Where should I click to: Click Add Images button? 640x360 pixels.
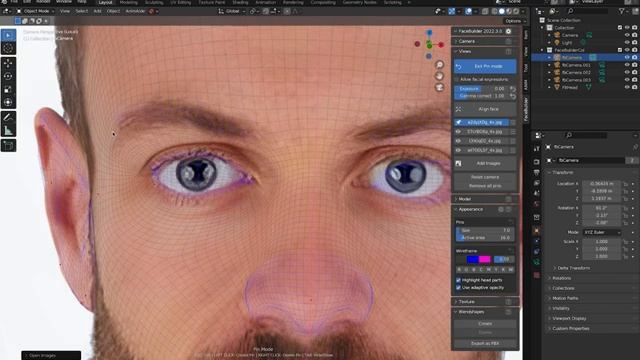(485, 163)
